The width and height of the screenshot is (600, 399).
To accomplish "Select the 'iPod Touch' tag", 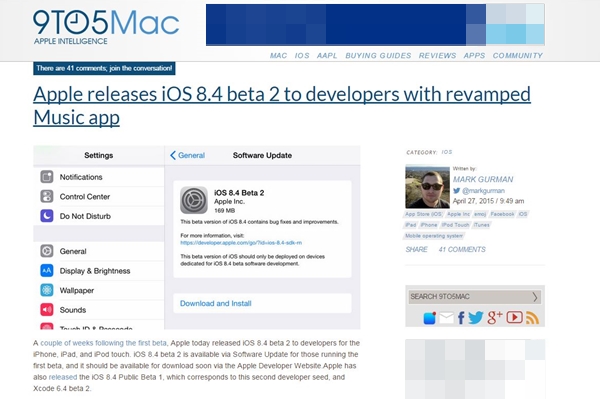I will pyautogui.click(x=455, y=225).
